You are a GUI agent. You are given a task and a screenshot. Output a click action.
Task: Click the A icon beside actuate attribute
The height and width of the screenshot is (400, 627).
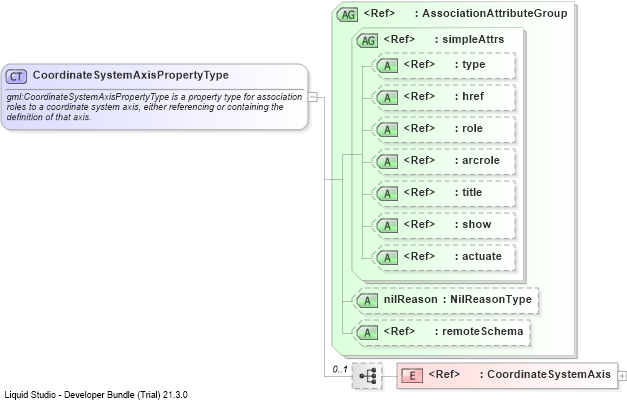coord(387,258)
